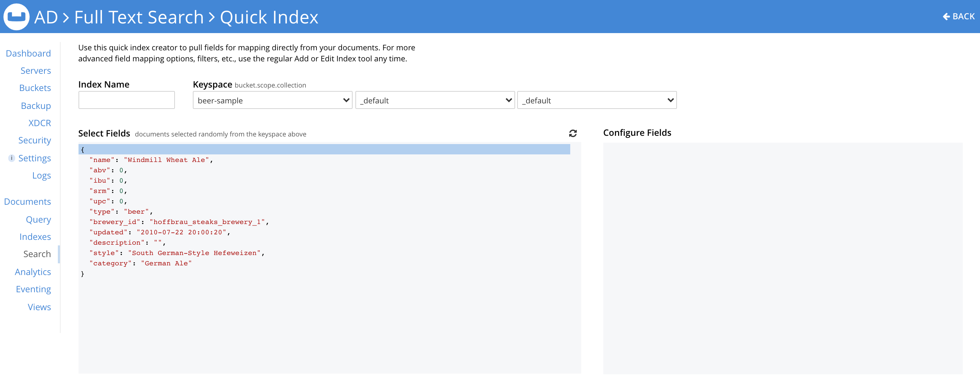Open the beer-sample bucket dropdown
Image resolution: width=980 pixels, height=386 pixels.
272,100
